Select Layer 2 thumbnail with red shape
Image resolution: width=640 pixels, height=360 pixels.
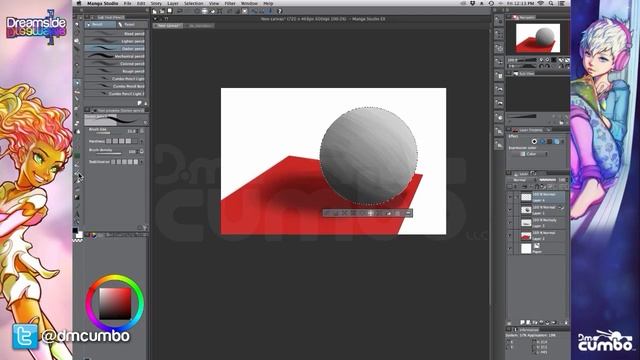[526, 236]
